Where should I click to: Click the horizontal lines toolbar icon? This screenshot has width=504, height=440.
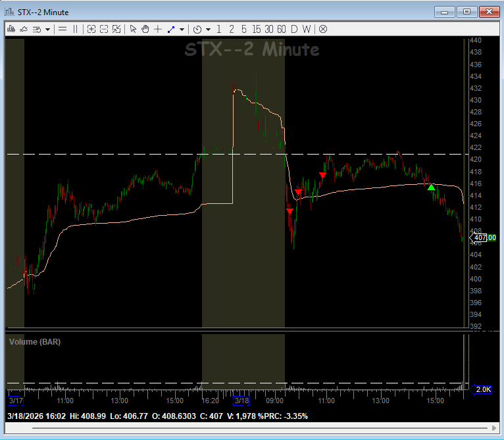[x=63, y=29]
